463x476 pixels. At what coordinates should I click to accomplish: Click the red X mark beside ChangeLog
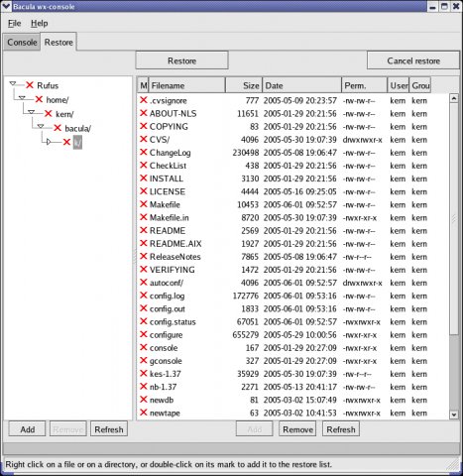144,152
